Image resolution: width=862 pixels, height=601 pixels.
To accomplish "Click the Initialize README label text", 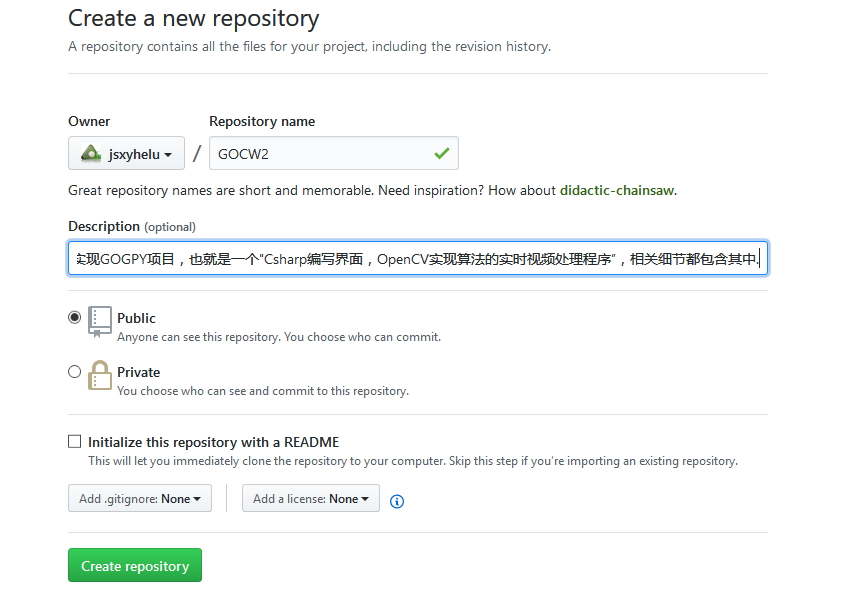I will (213, 442).
